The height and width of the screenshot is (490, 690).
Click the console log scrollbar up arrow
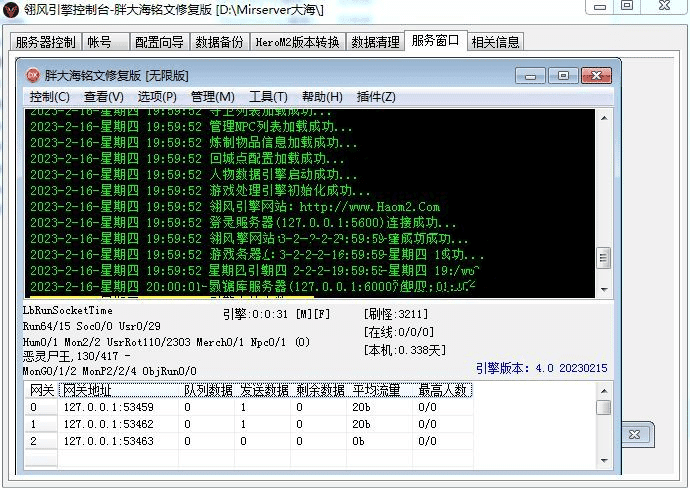[x=603, y=117]
